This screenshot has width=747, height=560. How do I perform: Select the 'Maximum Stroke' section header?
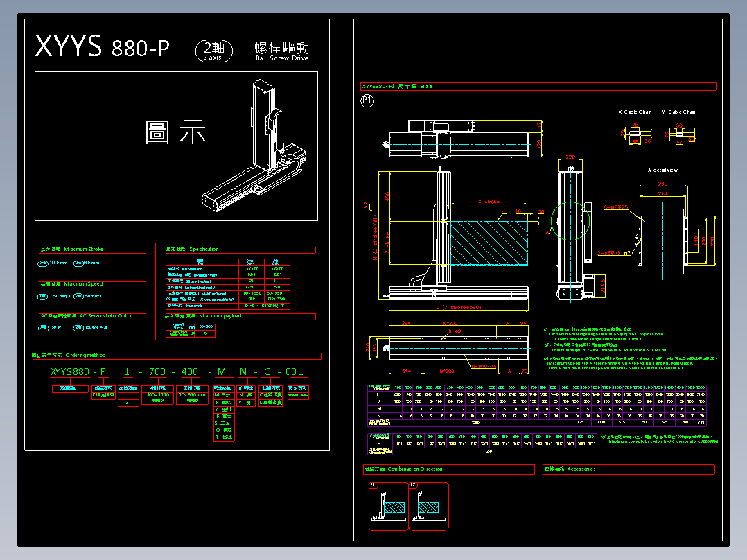(x=92, y=250)
